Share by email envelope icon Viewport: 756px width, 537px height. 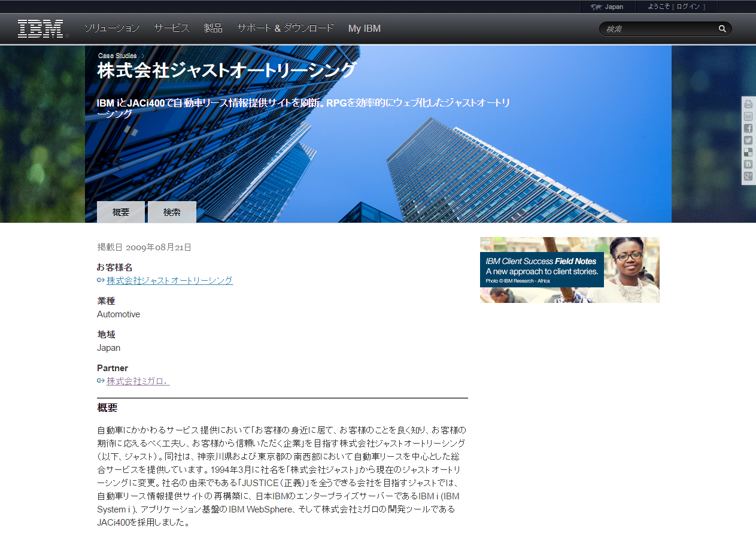pos(748,116)
